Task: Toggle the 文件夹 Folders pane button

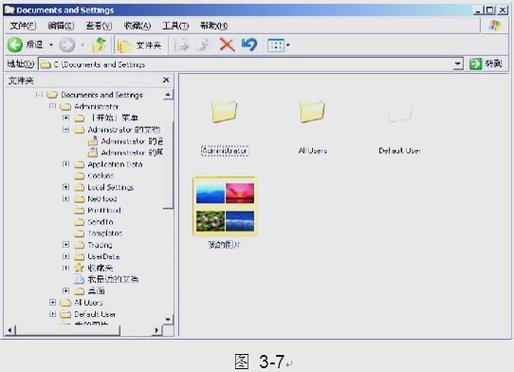Action: (x=140, y=45)
